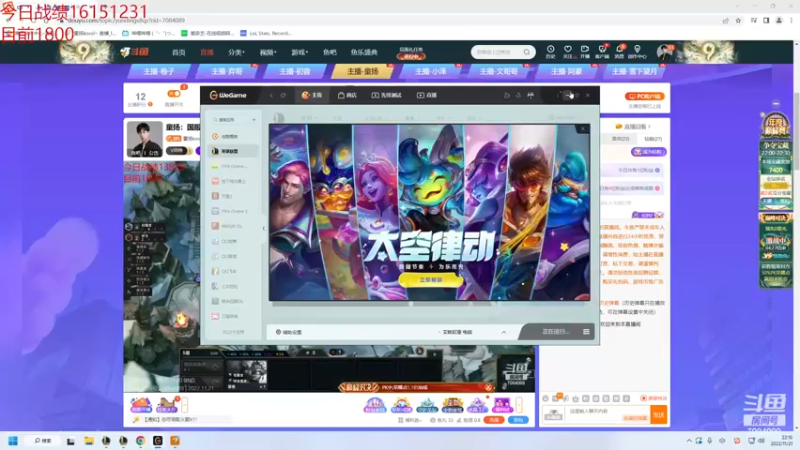The image size is (800, 450).
Task: Go to Douyu homepage menu item
Action: 179,52
